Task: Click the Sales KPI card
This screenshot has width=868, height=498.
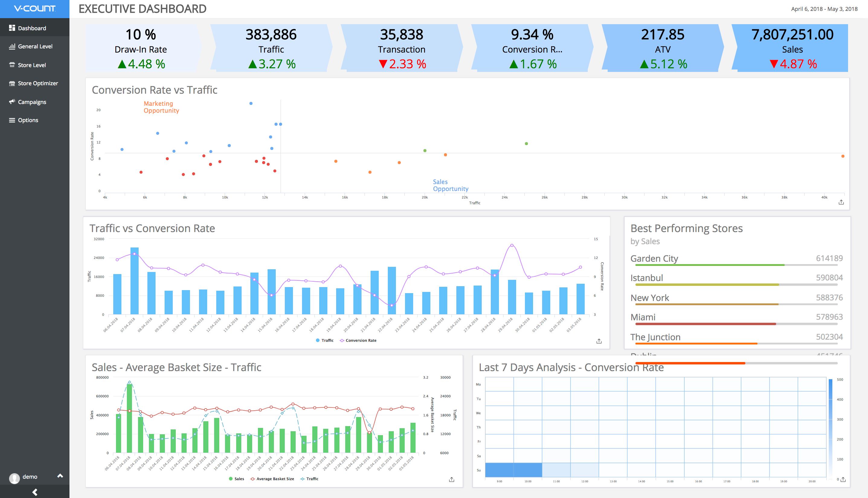Action: tap(792, 48)
